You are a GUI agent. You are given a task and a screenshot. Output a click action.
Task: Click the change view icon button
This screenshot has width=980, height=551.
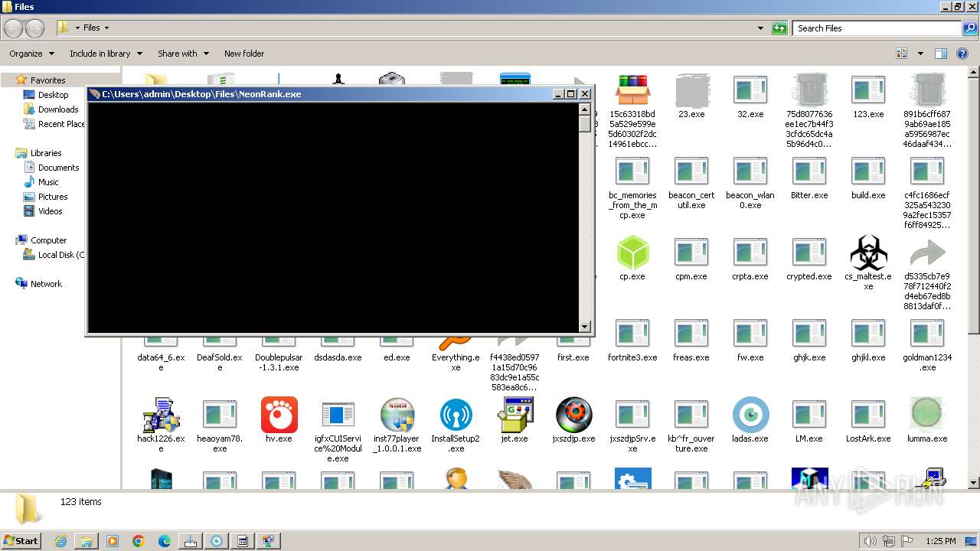tap(903, 54)
